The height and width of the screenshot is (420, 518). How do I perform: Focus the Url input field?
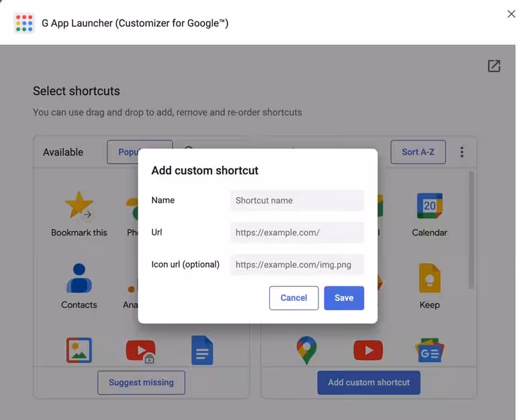(x=297, y=233)
